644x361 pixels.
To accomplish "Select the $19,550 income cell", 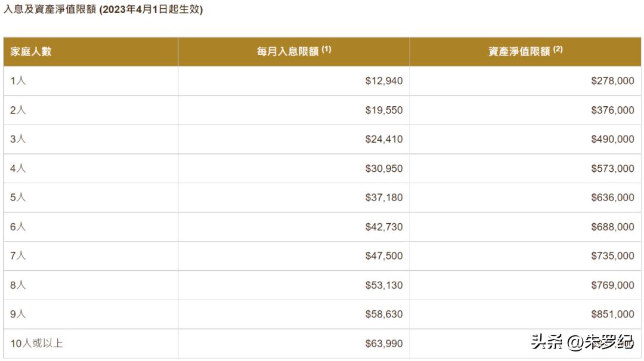I will (x=383, y=110).
